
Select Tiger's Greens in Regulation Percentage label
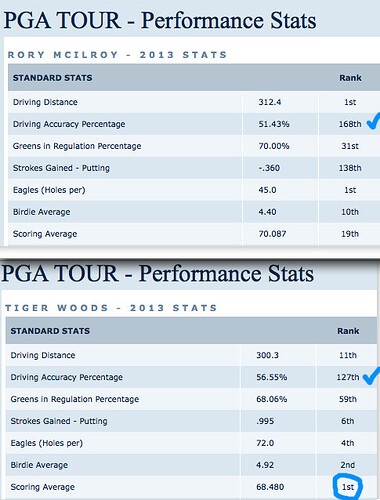(75, 399)
